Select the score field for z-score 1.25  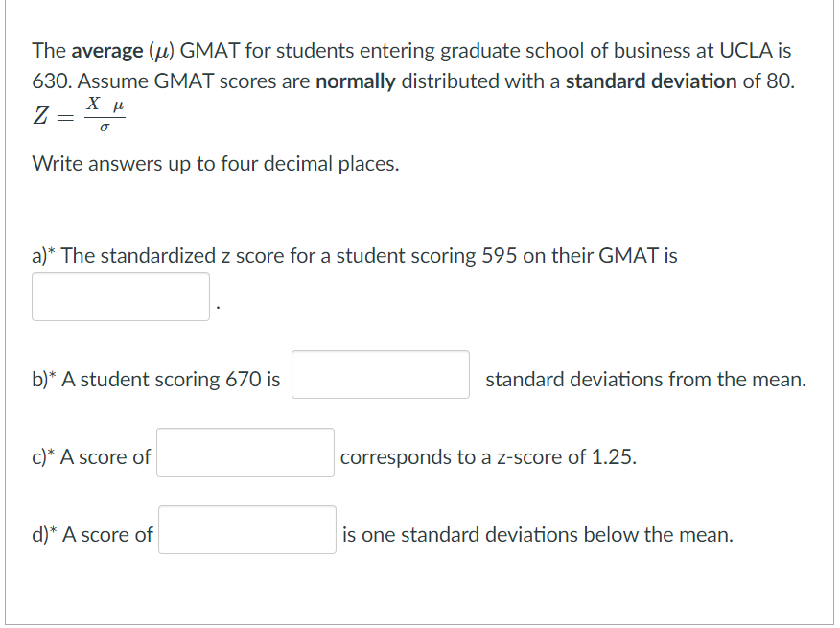(x=245, y=453)
